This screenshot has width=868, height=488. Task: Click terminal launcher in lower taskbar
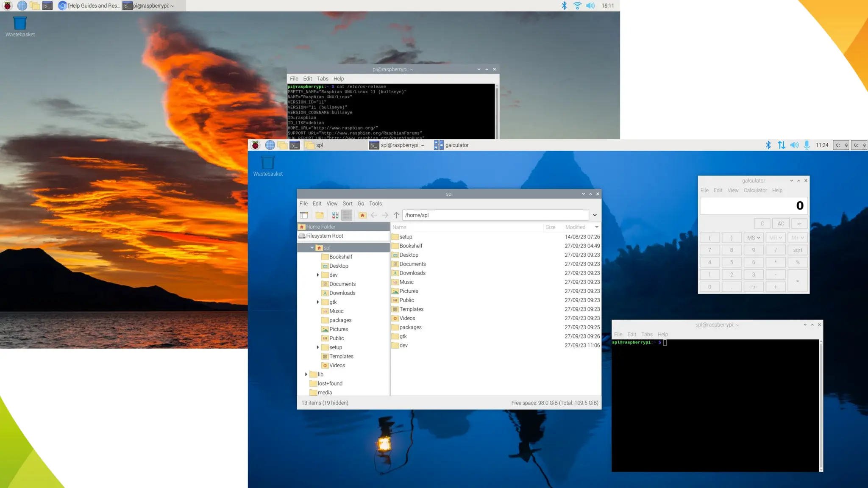[295, 145]
